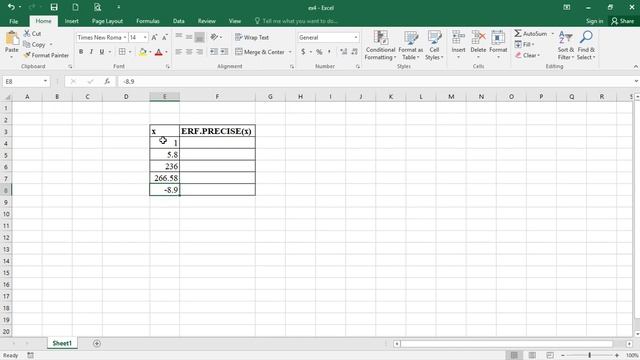Toggle Underline formatting
This screenshot has height=360, width=640.
(x=102, y=52)
